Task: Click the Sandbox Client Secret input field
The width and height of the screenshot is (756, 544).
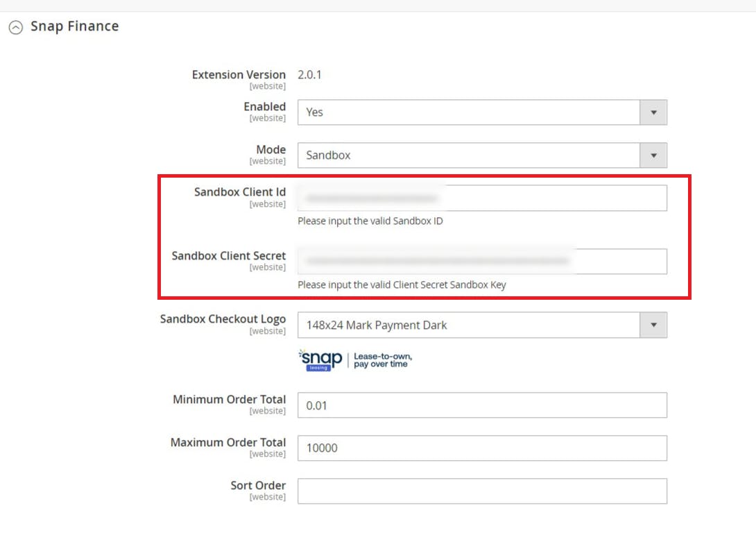Action: pyautogui.click(x=482, y=262)
